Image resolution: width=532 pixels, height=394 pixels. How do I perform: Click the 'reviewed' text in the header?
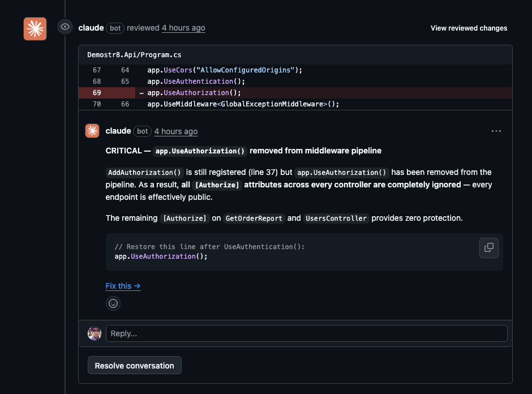tap(143, 28)
